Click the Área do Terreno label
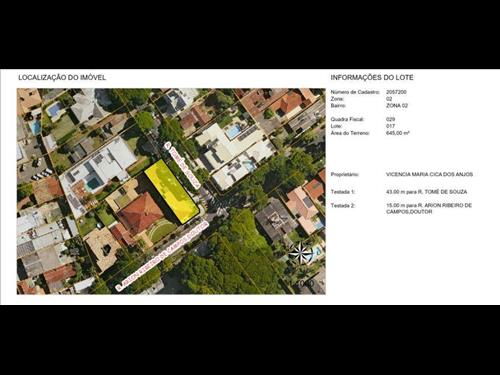This screenshot has width=500, height=375. click(x=350, y=133)
